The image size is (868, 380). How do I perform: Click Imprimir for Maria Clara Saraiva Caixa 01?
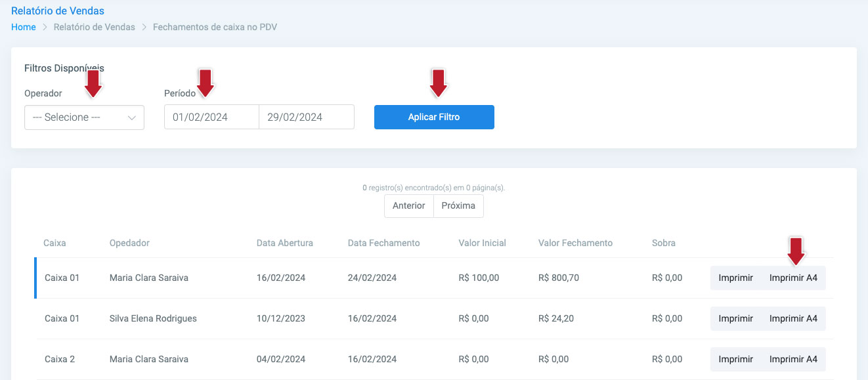[735, 278]
